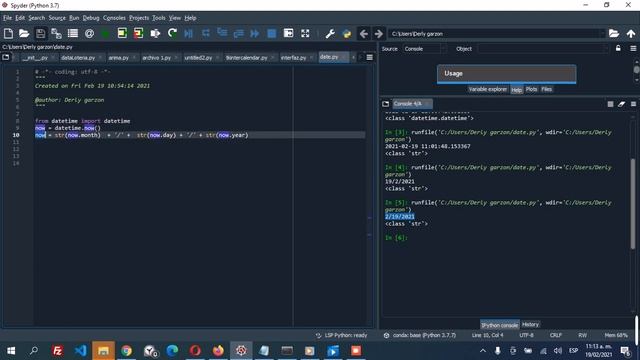
Task: Change to parent directory arrow
Action: click(631, 33)
